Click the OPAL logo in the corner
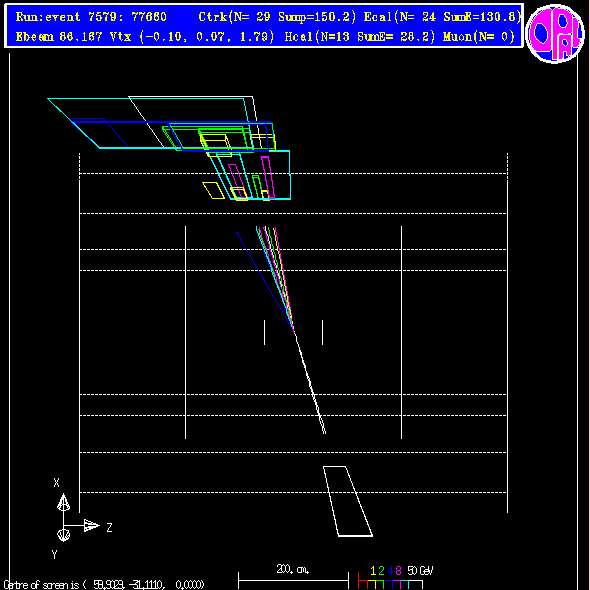Image resolution: width=590 pixels, height=590 pixels. coord(555,33)
